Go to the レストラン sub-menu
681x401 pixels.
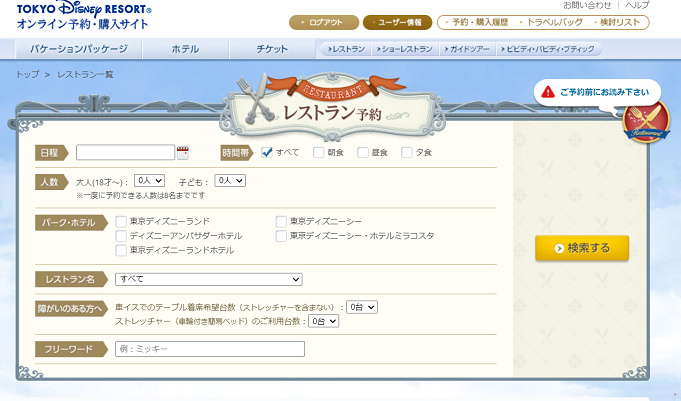[x=346, y=49]
